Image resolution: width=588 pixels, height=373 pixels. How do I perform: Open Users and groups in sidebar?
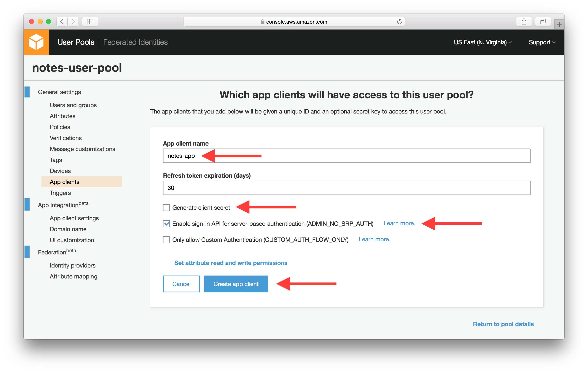point(73,105)
